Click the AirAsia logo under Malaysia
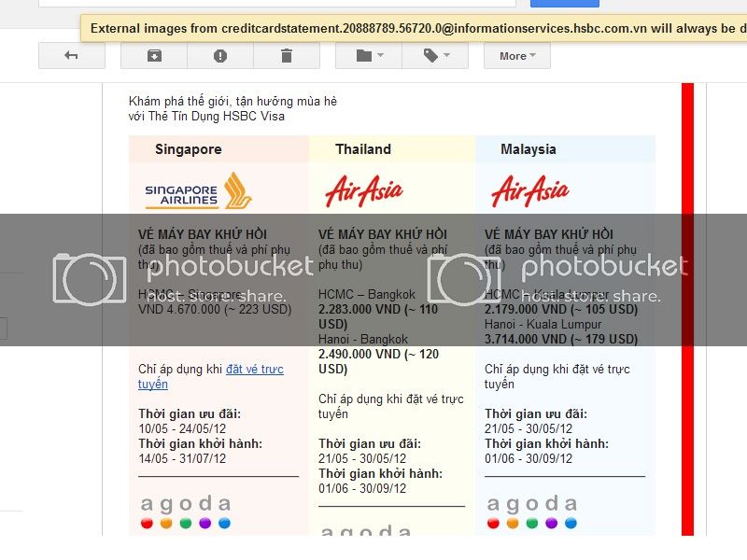The height and width of the screenshot is (560, 747). (x=529, y=191)
